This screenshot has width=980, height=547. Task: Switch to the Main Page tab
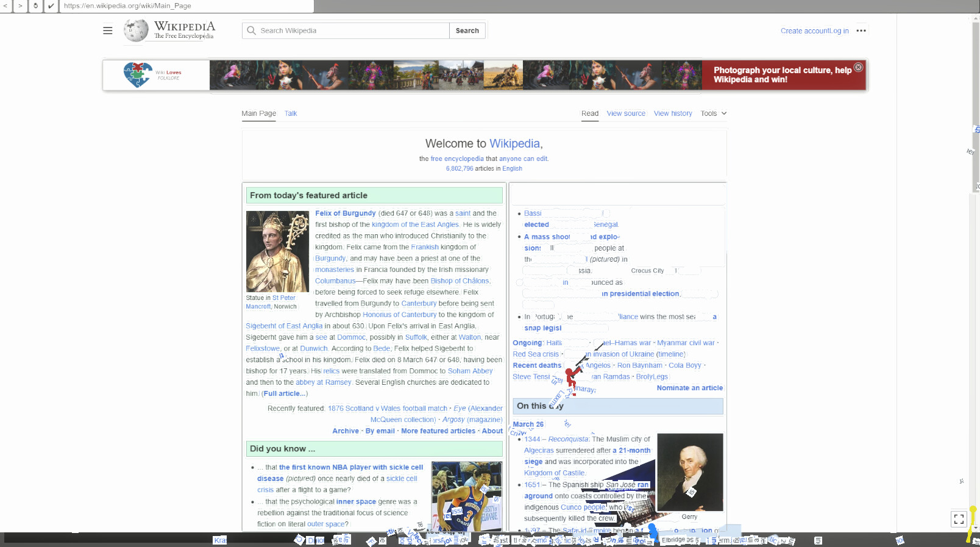258,113
